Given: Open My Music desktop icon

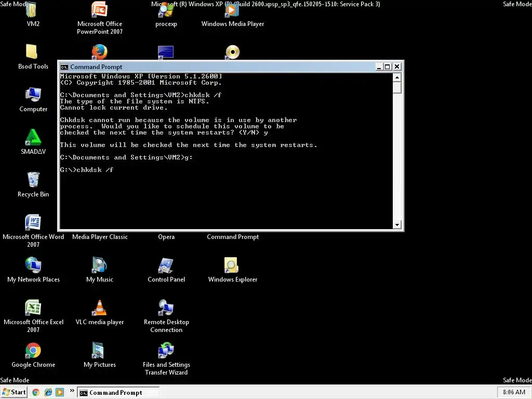Looking at the screenshot, I should pyautogui.click(x=99, y=265).
